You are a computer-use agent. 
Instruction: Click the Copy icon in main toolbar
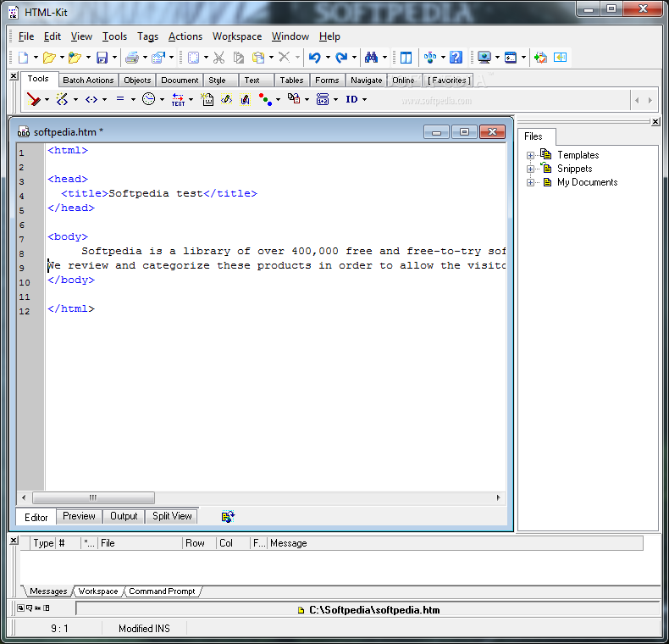[x=239, y=58]
